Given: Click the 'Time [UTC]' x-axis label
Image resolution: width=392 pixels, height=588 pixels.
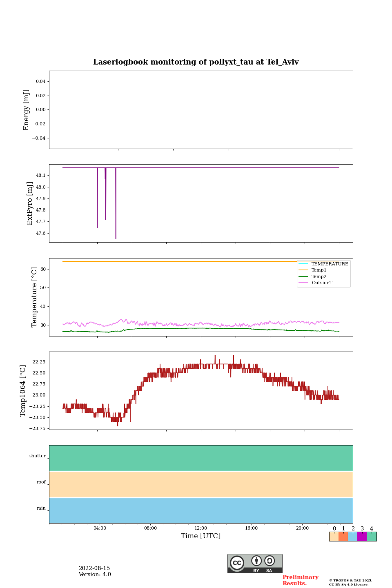Looking at the screenshot, I should point(201,536).
